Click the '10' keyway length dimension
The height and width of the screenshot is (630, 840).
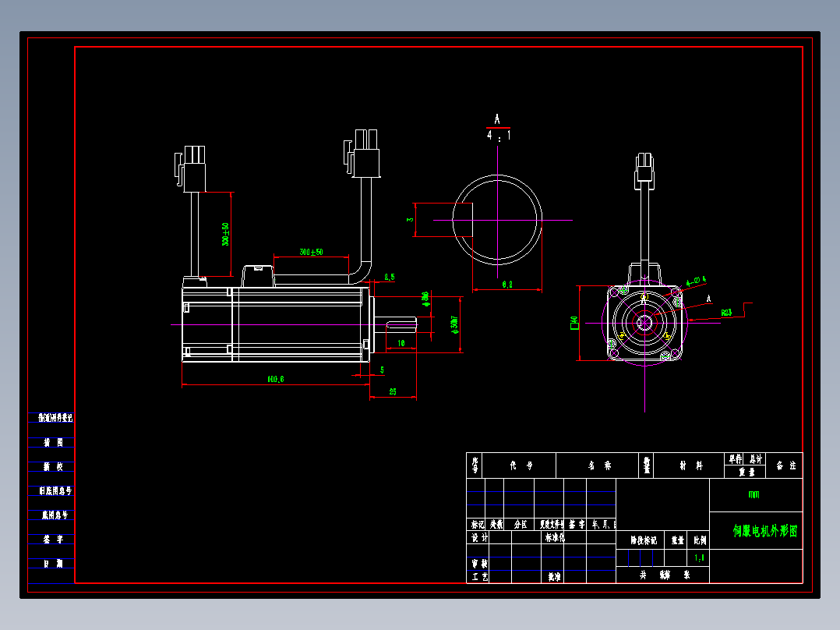pyautogui.click(x=401, y=343)
